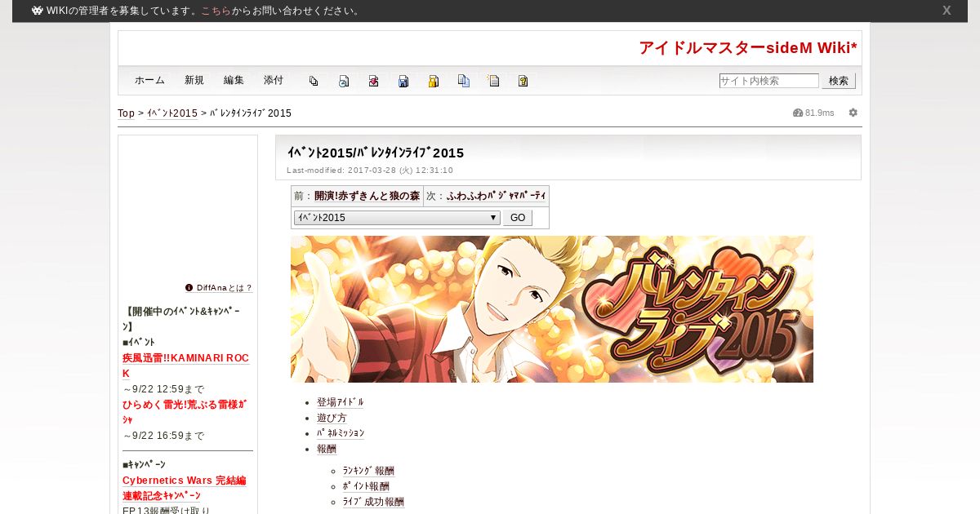Click the diff (stacked pages) toolbar icon
The image size is (980, 514).
point(314,81)
